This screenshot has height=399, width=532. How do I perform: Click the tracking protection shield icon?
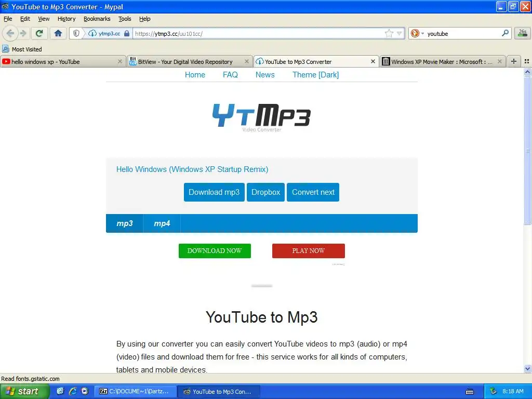(76, 33)
